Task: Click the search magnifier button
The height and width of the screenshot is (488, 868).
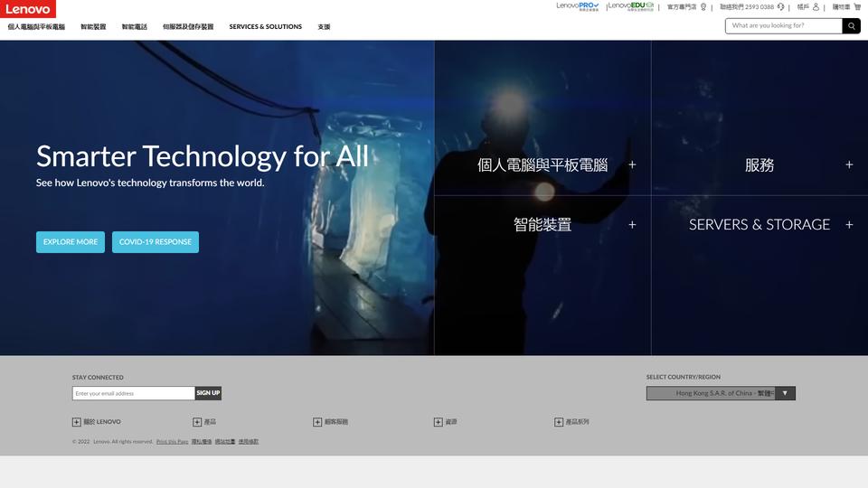Action: pos(852,25)
